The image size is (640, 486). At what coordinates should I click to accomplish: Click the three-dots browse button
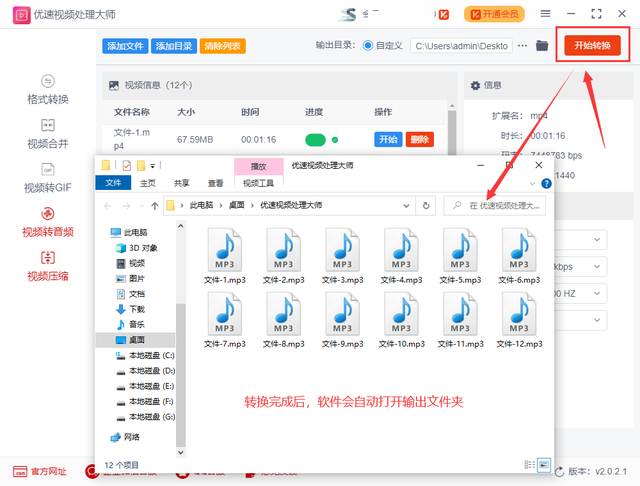click(x=522, y=46)
